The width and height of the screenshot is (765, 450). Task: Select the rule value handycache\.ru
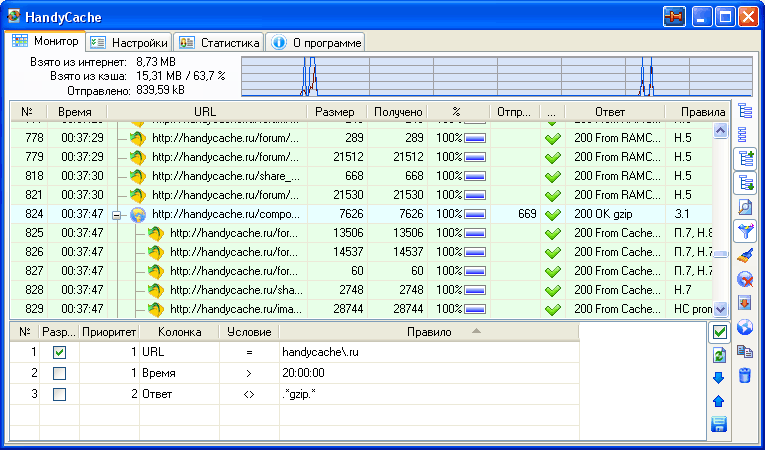tap(321, 352)
